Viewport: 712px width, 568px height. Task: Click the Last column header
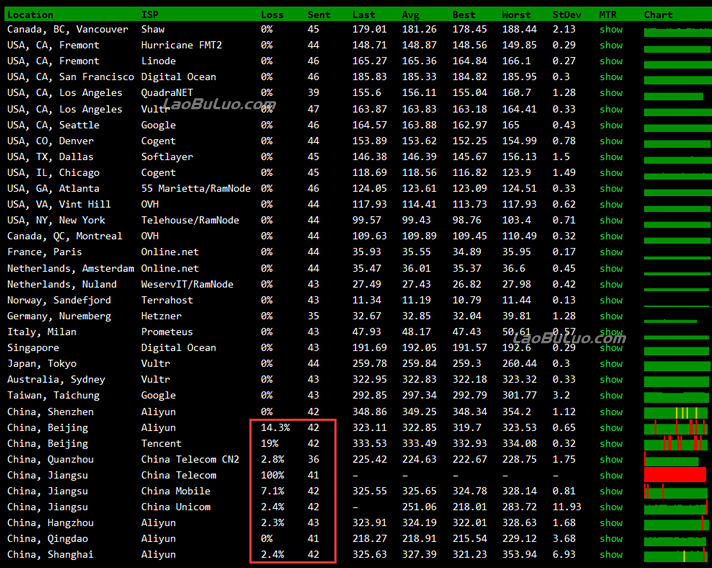click(x=364, y=15)
